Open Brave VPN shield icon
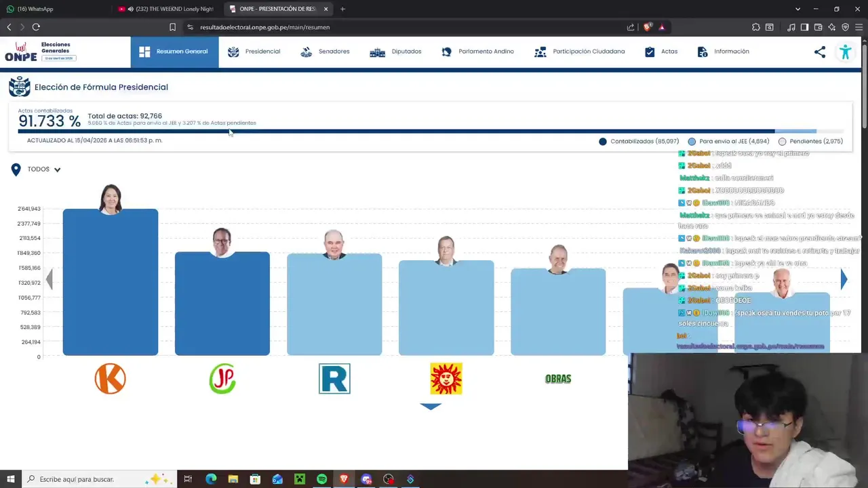Image resolution: width=868 pixels, height=488 pixels. coord(845,27)
